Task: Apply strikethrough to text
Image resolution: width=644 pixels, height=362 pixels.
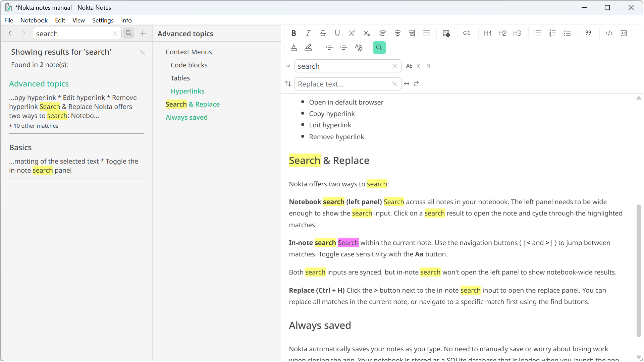Action: tap(323, 33)
